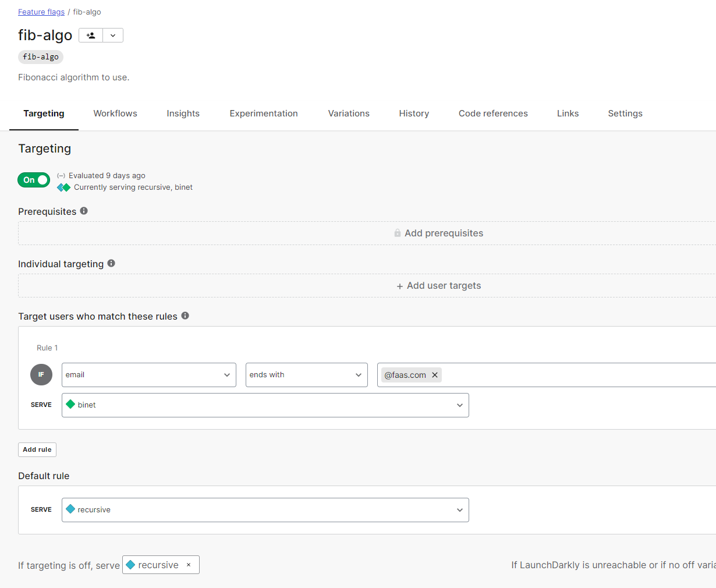This screenshot has height=588, width=716.
Task: Open the off variation recursive selector
Action: tap(161, 565)
